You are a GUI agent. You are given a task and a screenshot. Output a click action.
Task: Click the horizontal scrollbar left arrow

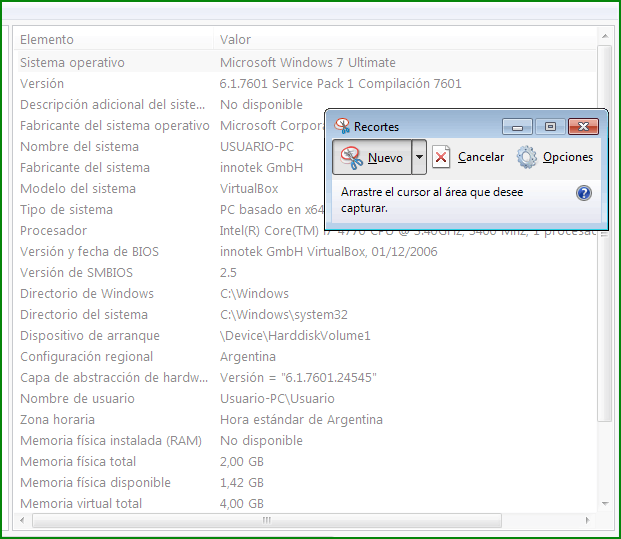(22, 520)
